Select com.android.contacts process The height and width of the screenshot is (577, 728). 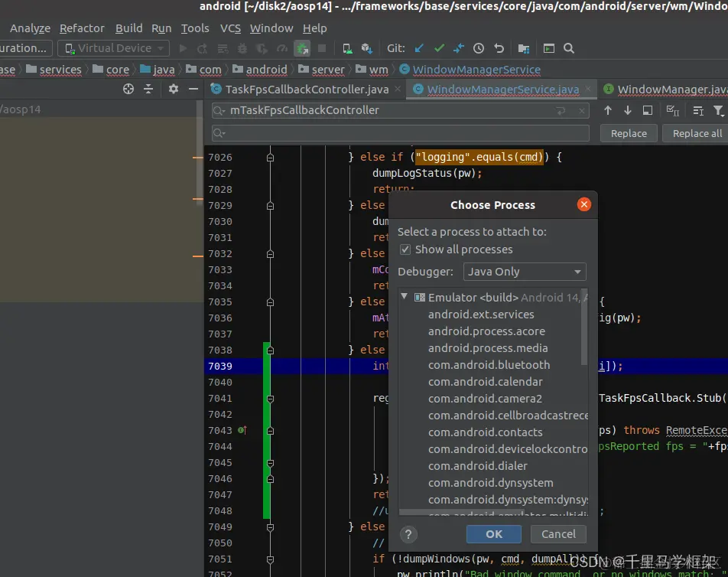tap(485, 432)
